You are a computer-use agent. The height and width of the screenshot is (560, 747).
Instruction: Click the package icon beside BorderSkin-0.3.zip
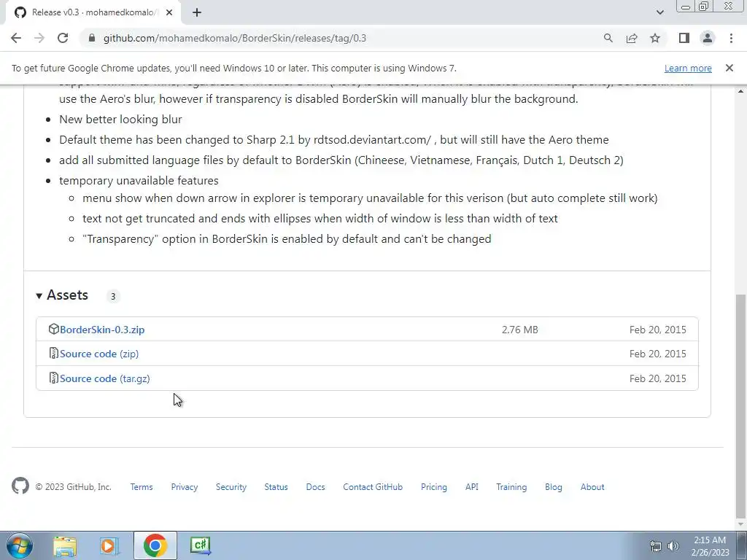point(53,329)
